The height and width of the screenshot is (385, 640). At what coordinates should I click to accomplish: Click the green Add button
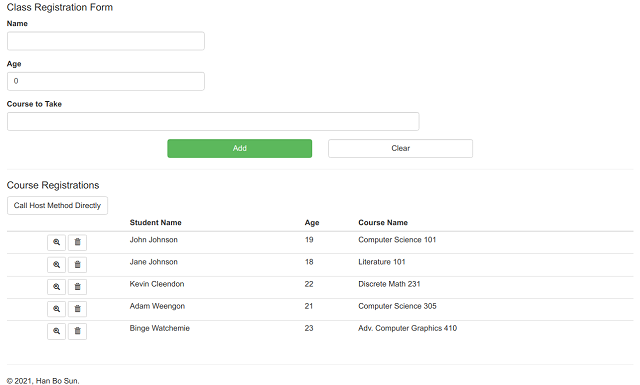240,148
